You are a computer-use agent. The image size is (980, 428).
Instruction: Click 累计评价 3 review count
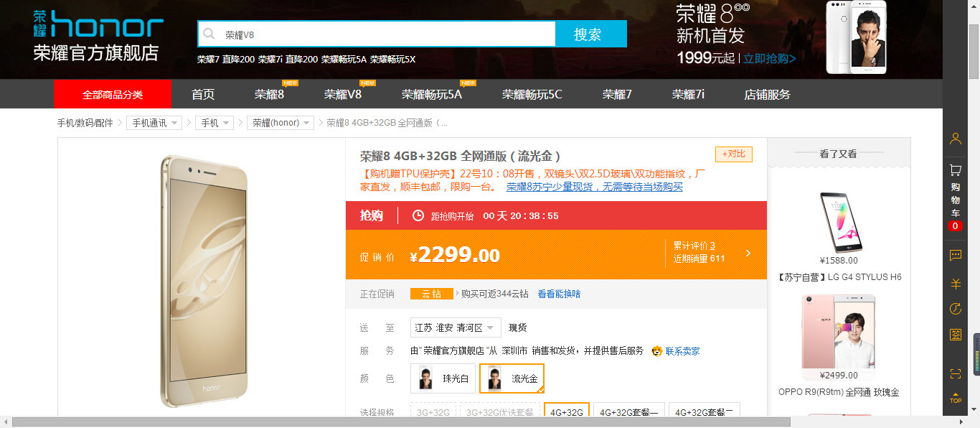pos(694,246)
